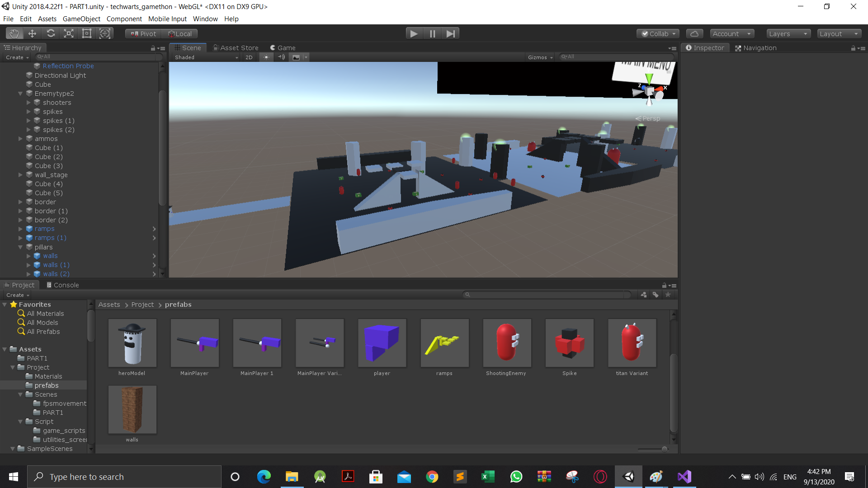The height and width of the screenshot is (488, 868).
Task: Select the ShootingEnemy prefab thumbnail
Action: coord(506,343)
